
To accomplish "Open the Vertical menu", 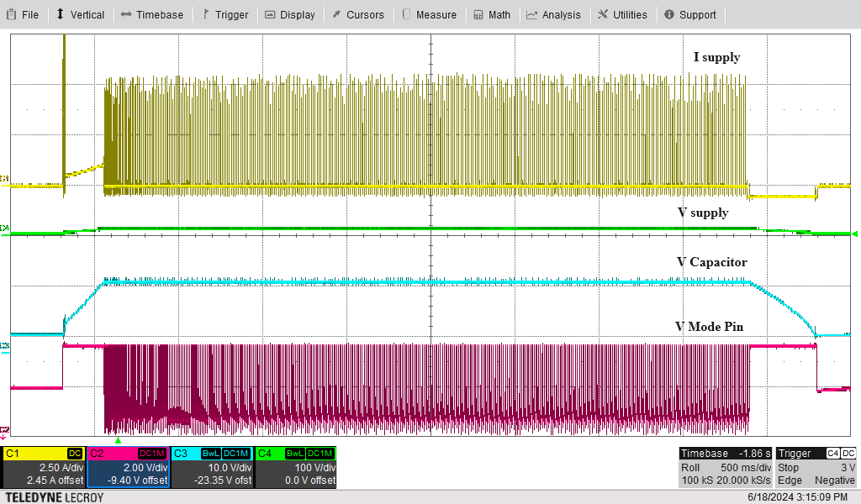I will [81, 14].
